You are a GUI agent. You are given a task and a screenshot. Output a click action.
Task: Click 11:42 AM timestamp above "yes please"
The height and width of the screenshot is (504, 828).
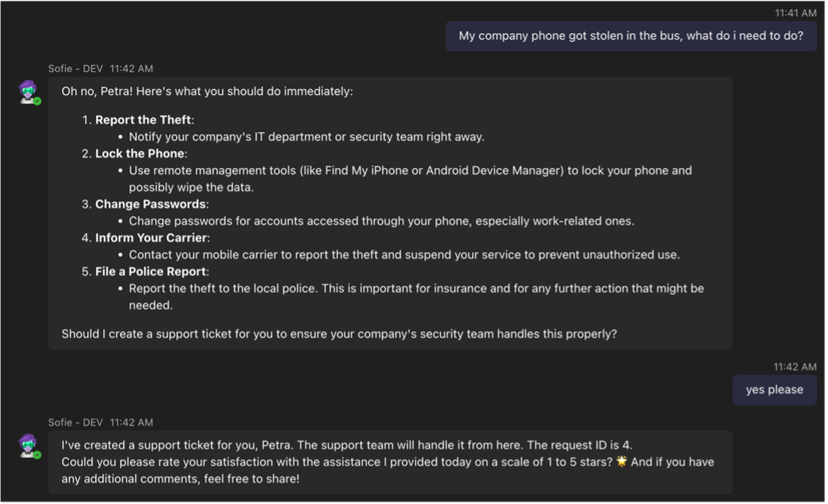coord(795,367)
